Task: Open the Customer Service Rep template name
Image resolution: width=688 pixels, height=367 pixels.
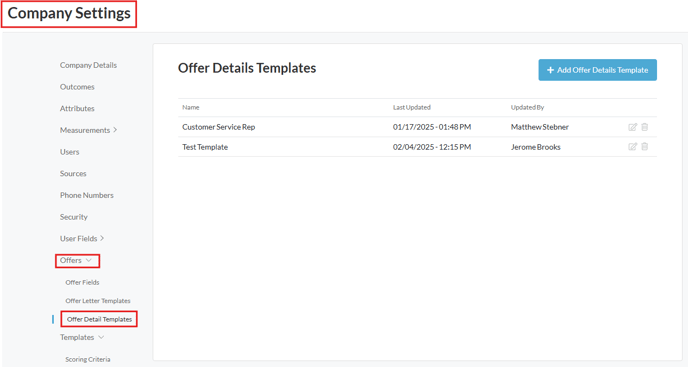Action: pyautogui.click(x=219, y=127)
